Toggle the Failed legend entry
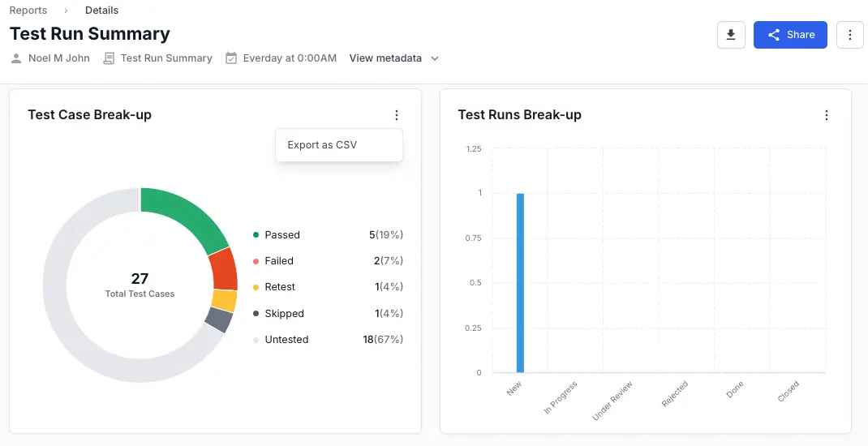Viewport: 868px width, 446px height. (279, 261)
